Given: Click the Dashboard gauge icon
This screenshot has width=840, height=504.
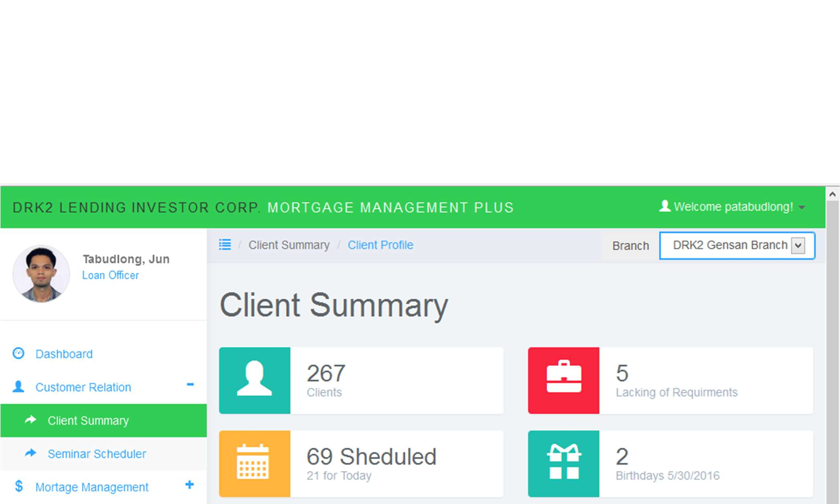Looking at the screenshot, I should click(18, 353).
